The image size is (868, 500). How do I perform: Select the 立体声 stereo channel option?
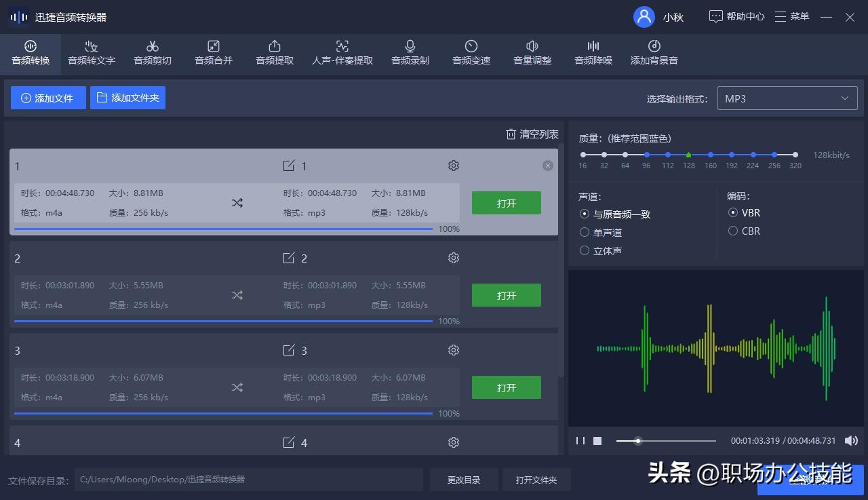(585, 250)
